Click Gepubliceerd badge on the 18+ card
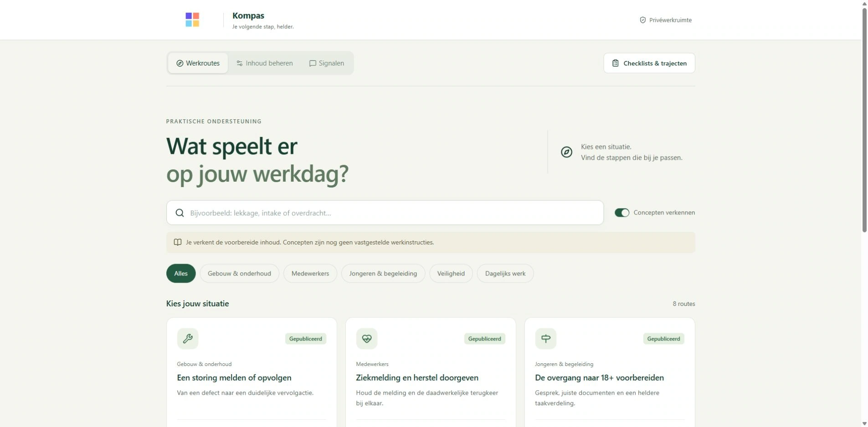This screenshot has width=868, height=427. (664, 339)
